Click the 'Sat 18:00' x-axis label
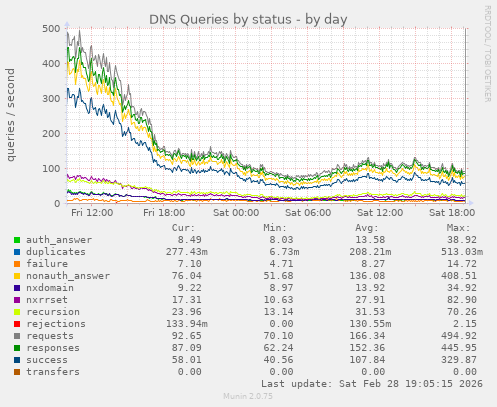Screen dimensions: 497x407 pyautogui.click(x=452, y=213)
